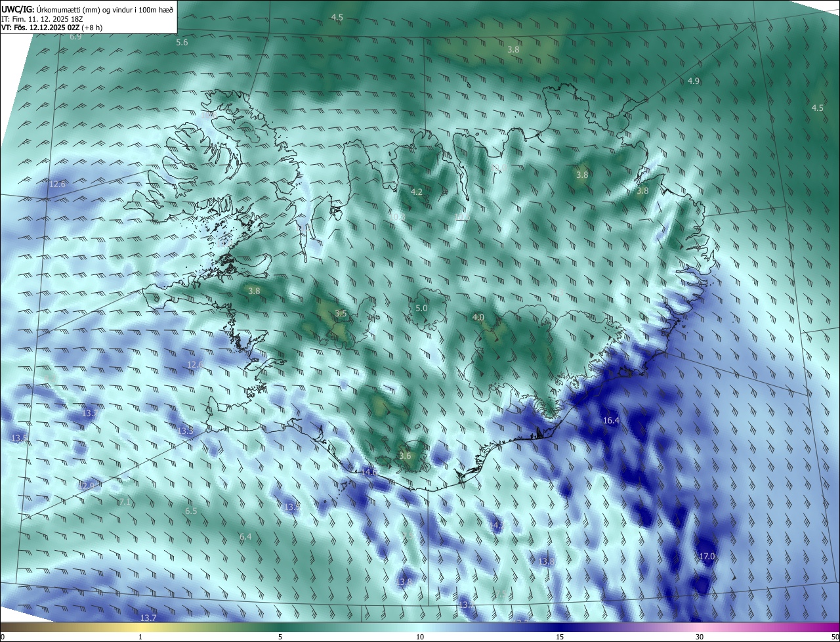Click the 6.4 value label
Viewport: 840px width, 642px height.
[x=245, y=536]
